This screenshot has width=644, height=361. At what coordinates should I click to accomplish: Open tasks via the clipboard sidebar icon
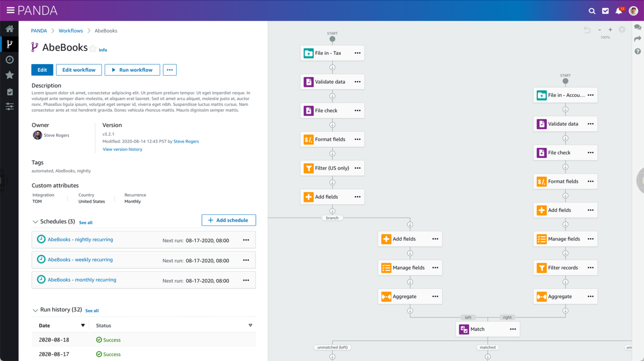click(x=9, y=91)
